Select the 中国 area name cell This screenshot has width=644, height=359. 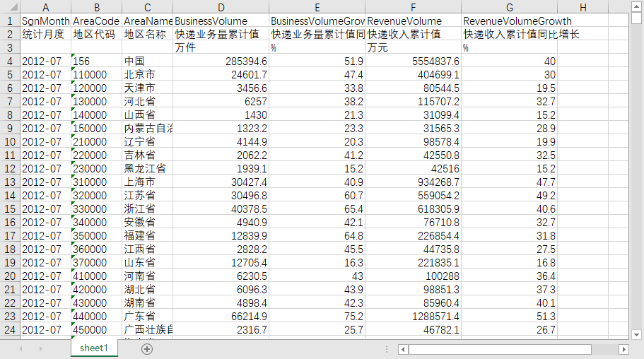click(148, 61)
